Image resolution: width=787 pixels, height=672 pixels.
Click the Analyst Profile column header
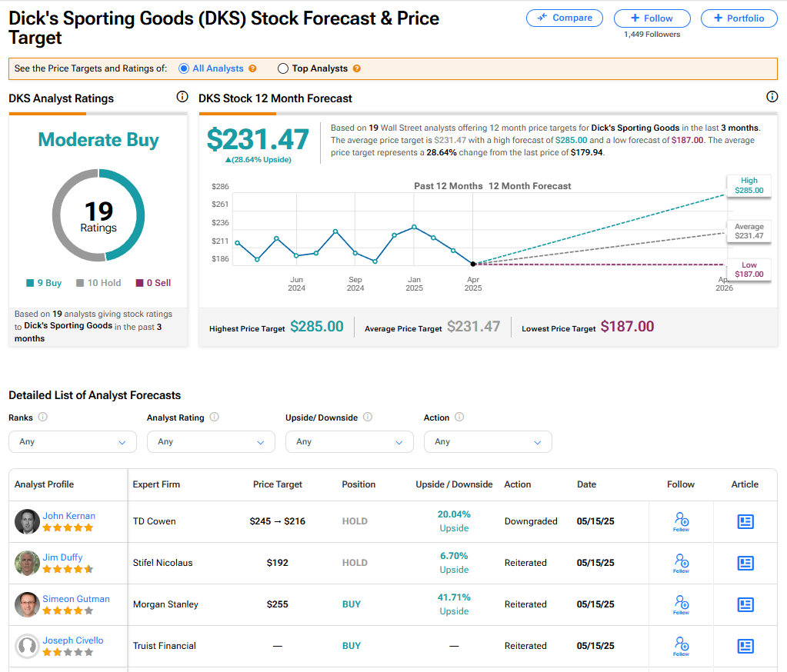[44, 484]
